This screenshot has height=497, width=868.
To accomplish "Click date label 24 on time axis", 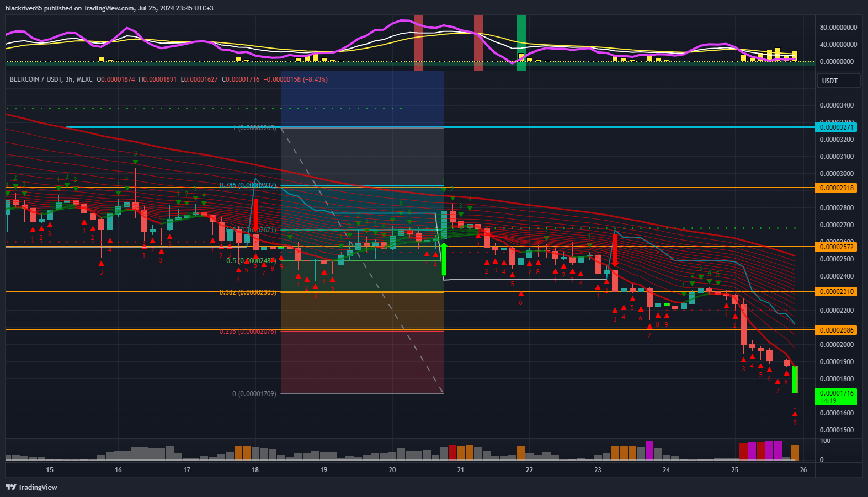I will point(666,470).
